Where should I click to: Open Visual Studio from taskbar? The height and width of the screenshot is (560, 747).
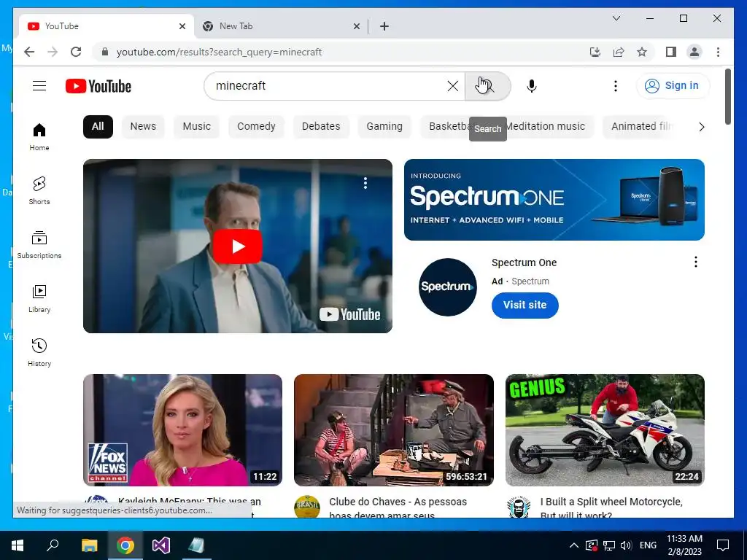coord(161,545)
